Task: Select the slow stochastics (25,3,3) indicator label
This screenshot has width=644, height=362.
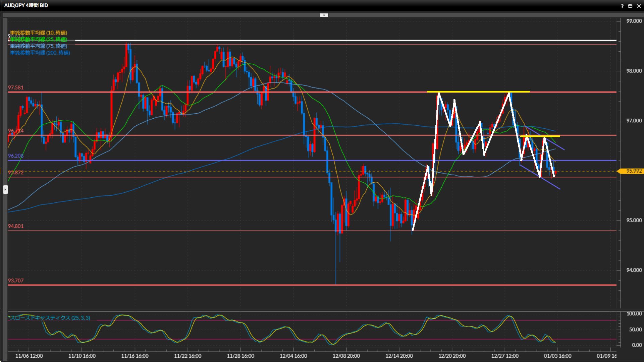Action: click(50, 318)
